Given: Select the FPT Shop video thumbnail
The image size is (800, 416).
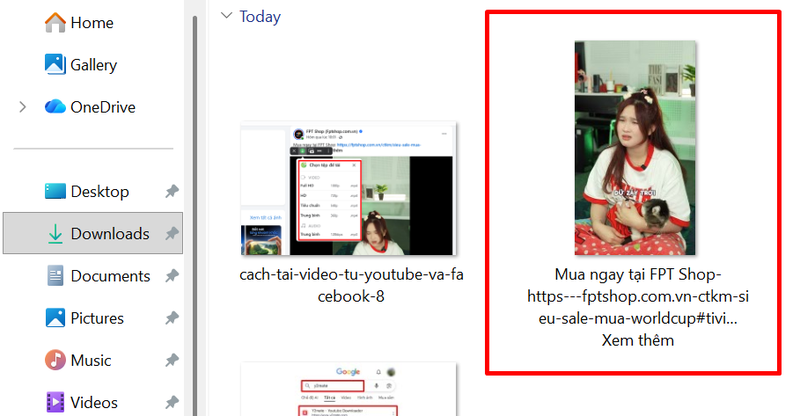Looking at the screenshot, I should click(x=635, y=148).
